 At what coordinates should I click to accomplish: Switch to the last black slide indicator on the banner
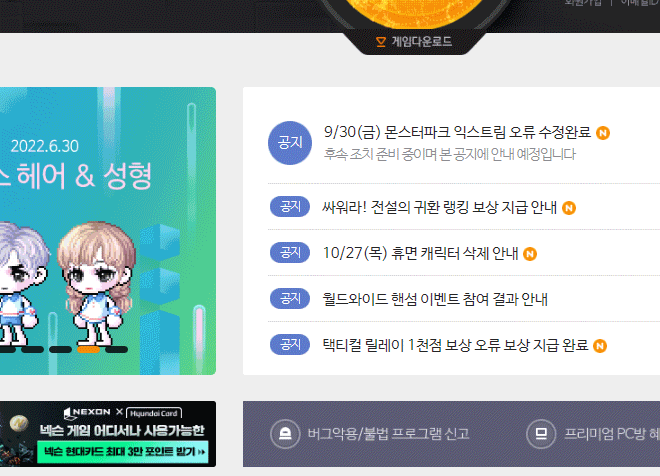(116, 349)
